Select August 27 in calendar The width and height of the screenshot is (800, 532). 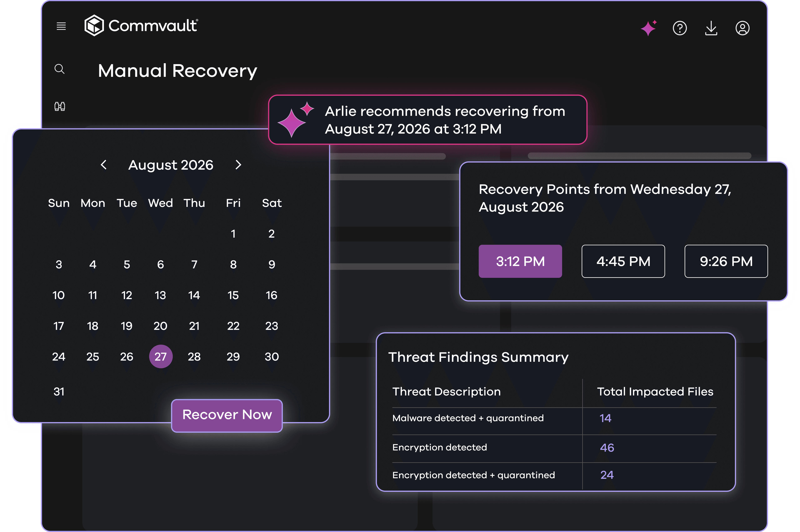pos(161,357)
